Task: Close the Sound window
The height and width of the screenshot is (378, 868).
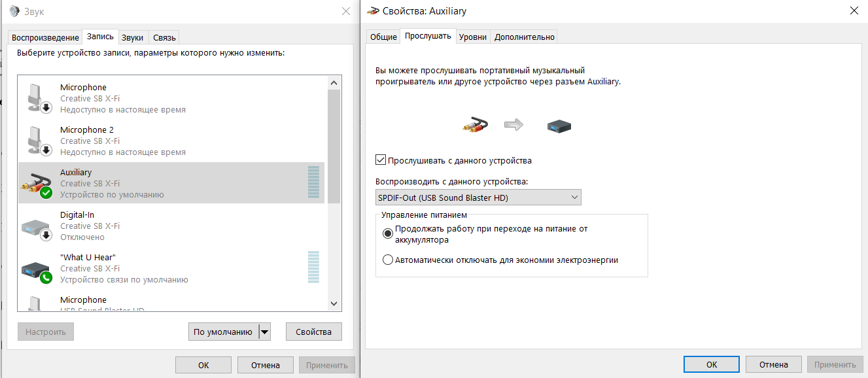Action: click(x=346, y=11)
